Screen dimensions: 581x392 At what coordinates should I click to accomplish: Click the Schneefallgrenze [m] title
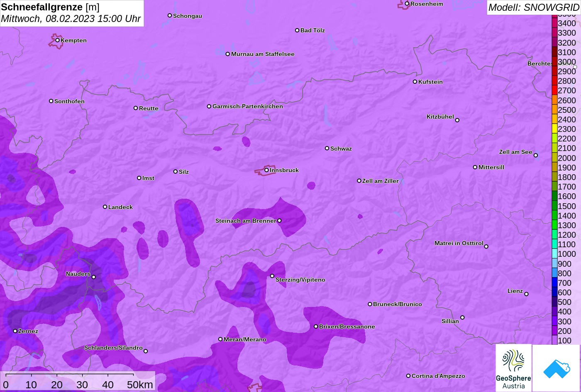point(50,7)
